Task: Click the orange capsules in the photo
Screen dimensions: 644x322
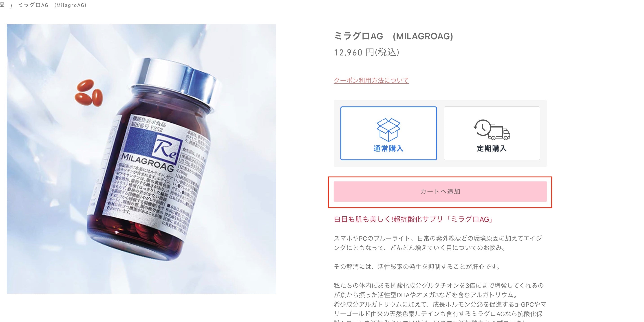Action: point(89,93)
